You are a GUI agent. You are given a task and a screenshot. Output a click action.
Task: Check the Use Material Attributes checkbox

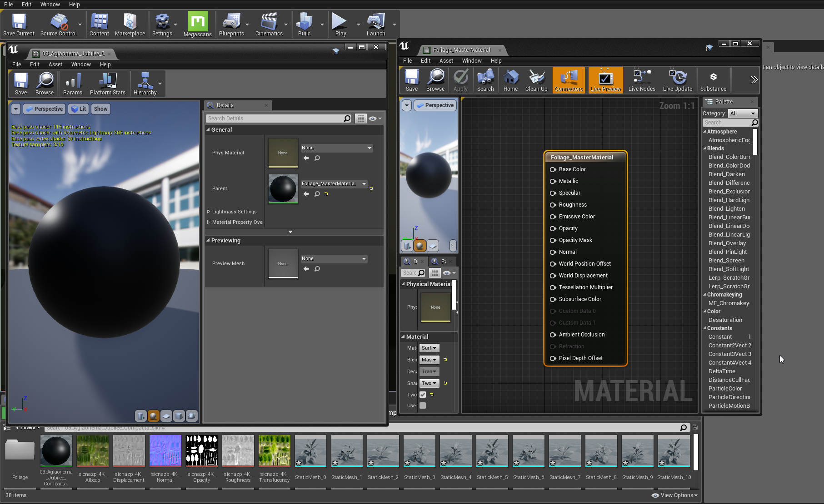[x=423, y=405]
